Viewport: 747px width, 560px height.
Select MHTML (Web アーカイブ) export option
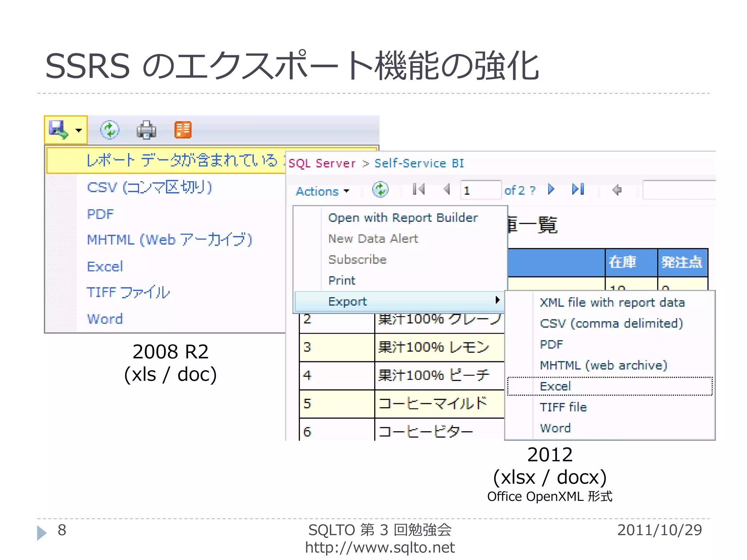(x=170, y=240)
